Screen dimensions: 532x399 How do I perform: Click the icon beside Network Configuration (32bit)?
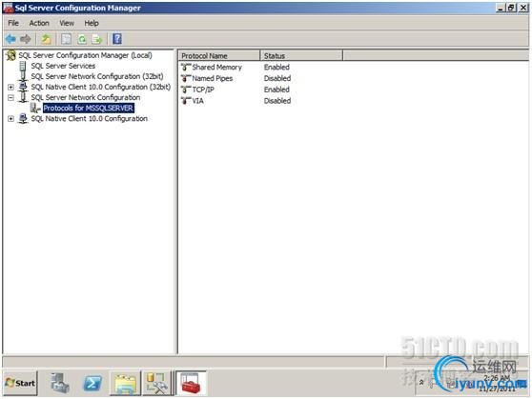coord(23,76)
